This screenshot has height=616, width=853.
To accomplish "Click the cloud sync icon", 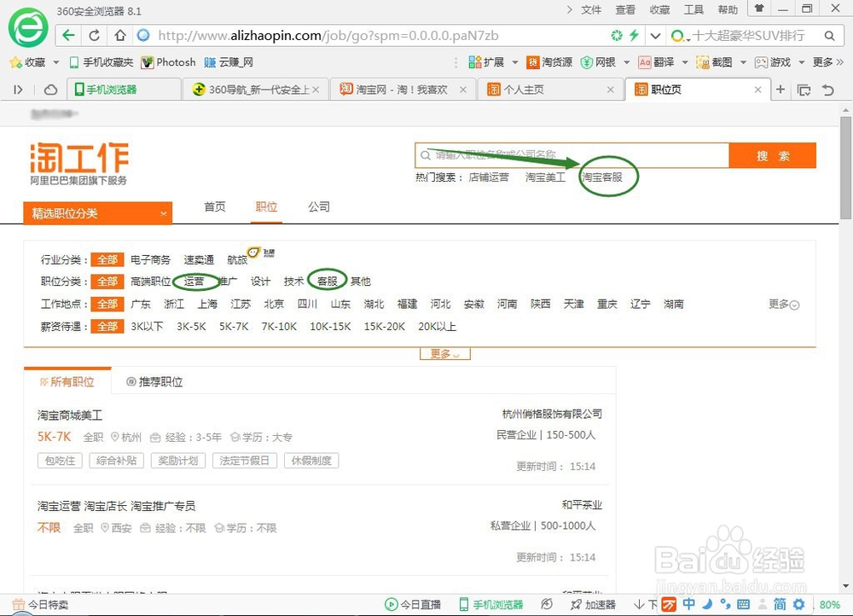I will pos(50,90).
